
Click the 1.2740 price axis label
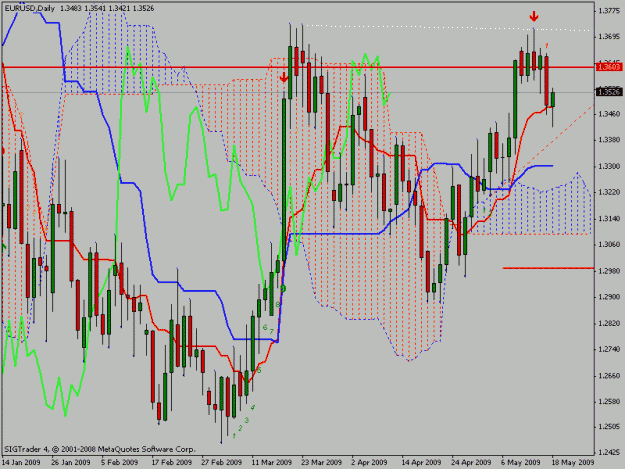pyautogui.click(x=609, y=349)
